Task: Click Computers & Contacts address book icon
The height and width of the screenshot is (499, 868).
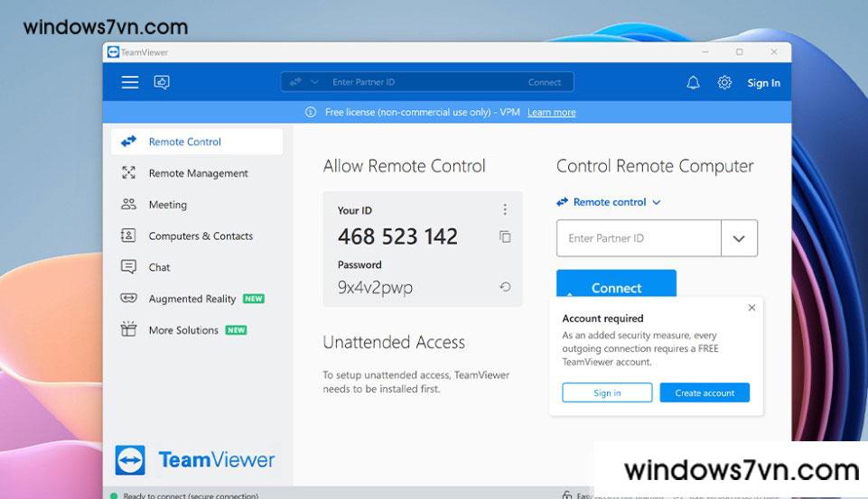Action: [128, 236]
